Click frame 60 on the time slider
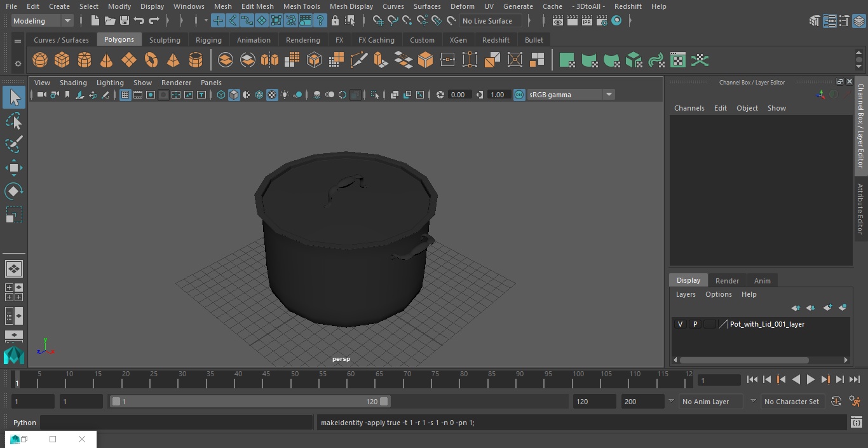868x448 pixels. pos(351,379)
